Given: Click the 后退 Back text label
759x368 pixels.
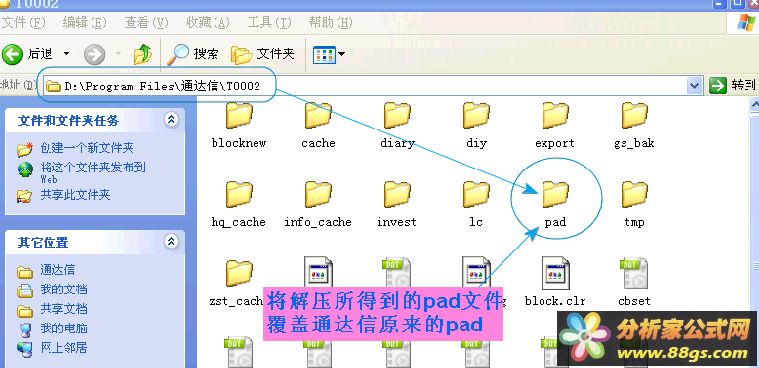Looking at the screenshot, I should point(40,54).
